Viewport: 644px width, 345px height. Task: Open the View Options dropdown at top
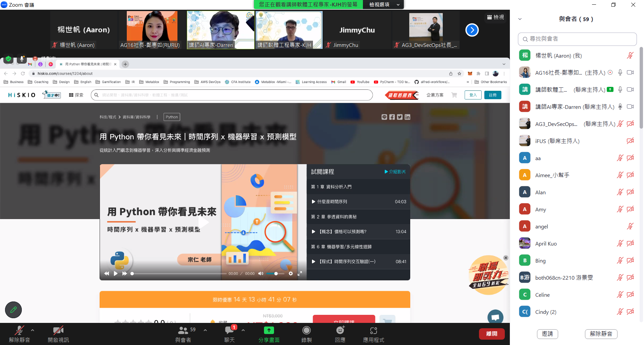point(384,5)
